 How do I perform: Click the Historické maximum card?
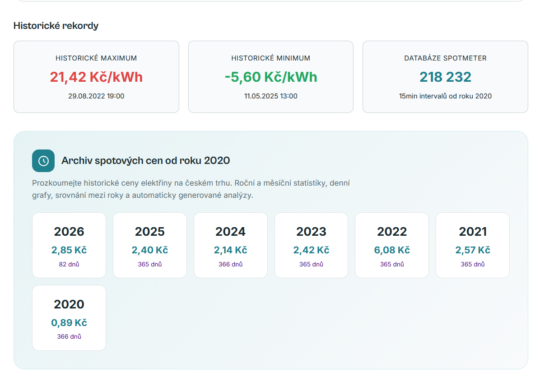(x=96, y=76)
